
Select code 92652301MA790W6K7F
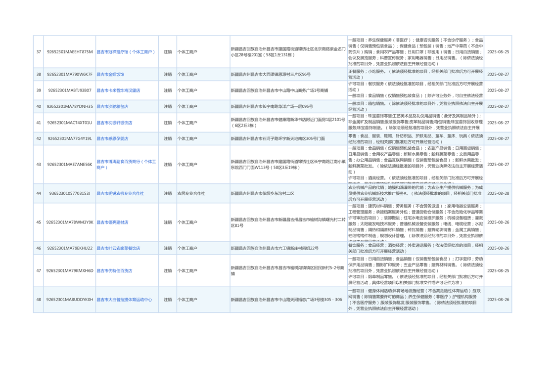click(70, 75)
